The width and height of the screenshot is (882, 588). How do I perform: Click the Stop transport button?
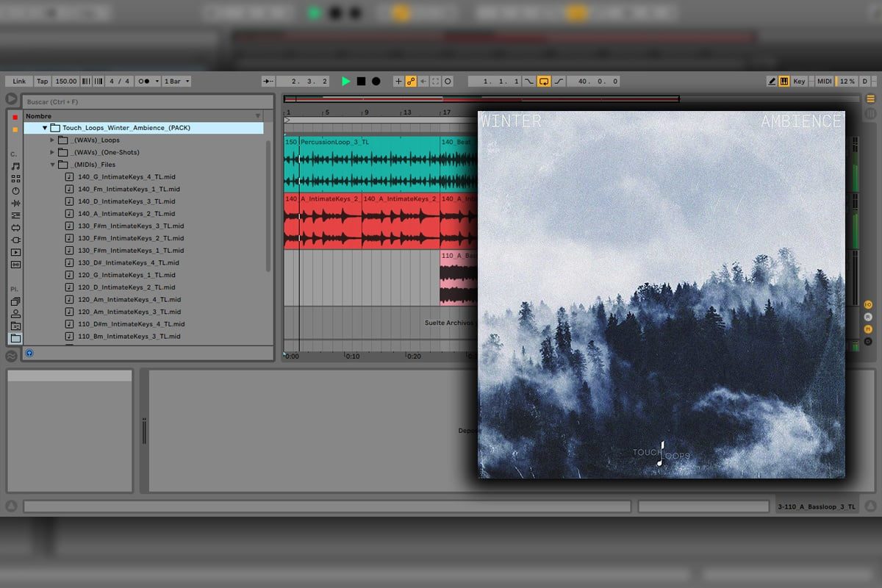[361, 82]
